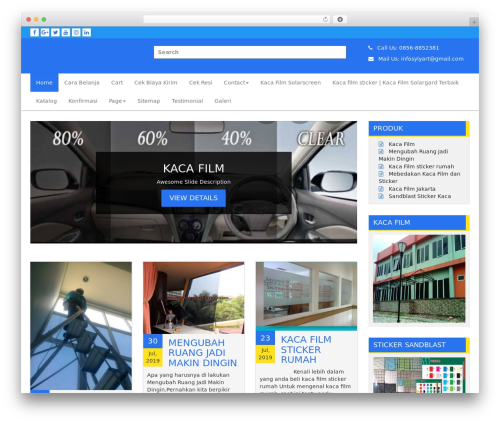500x423 pixels.
Task: Open the Instagram social icon
Action: (76, 32)
